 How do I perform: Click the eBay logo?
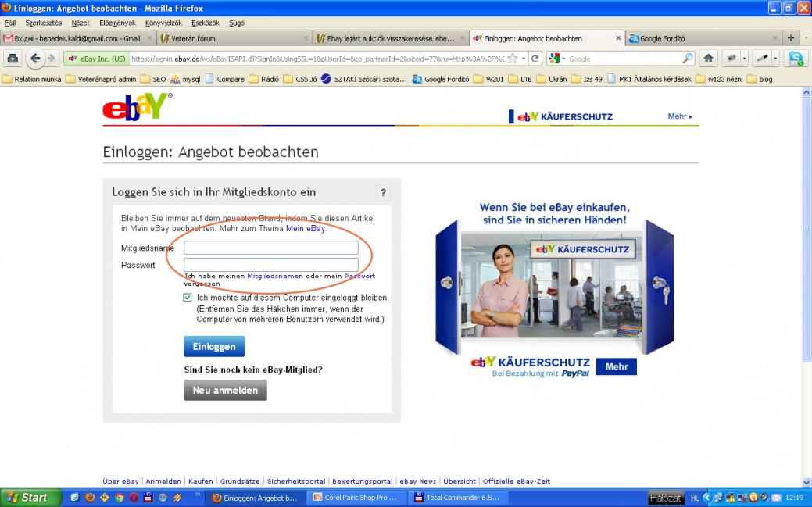tap(137, 107)
